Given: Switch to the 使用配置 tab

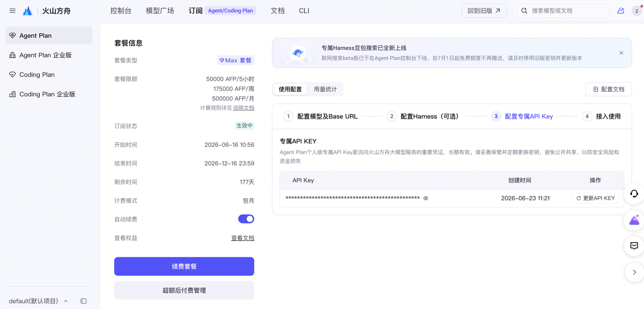Looking at the screenshot, I should [290, 89].
